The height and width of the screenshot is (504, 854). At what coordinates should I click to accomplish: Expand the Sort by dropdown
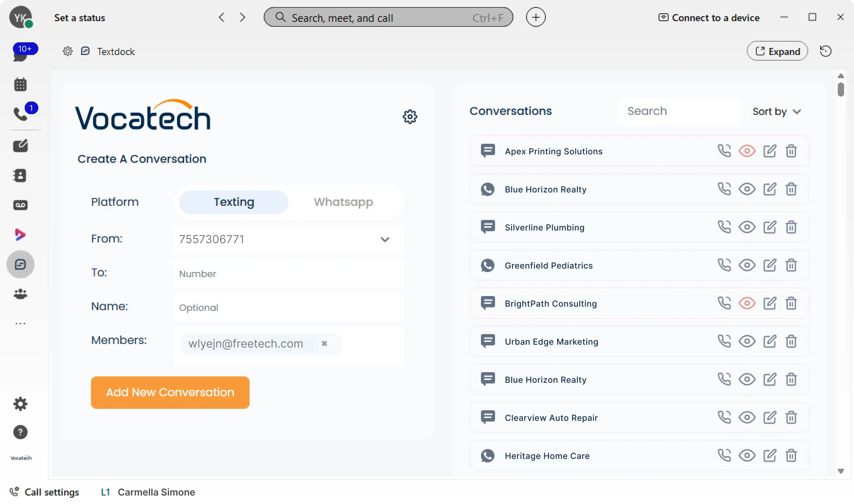pyautogui.click(x=776, y=111)
